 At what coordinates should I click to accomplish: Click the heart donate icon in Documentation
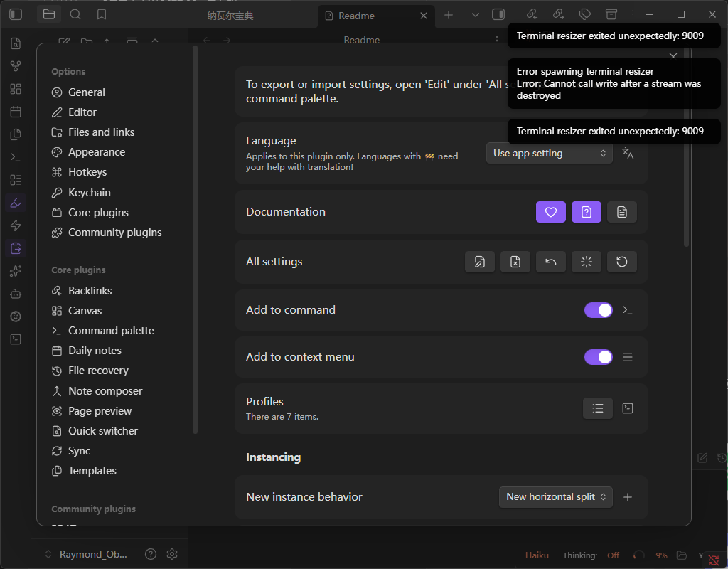[550, 212]
